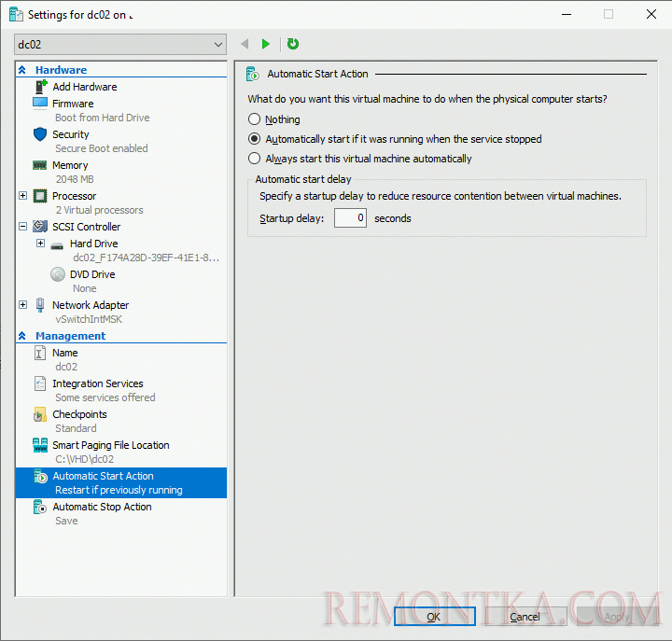Select 'Restart if previously running' text
The width and height of the screenshot is (672, 641).
pos(119,490)
